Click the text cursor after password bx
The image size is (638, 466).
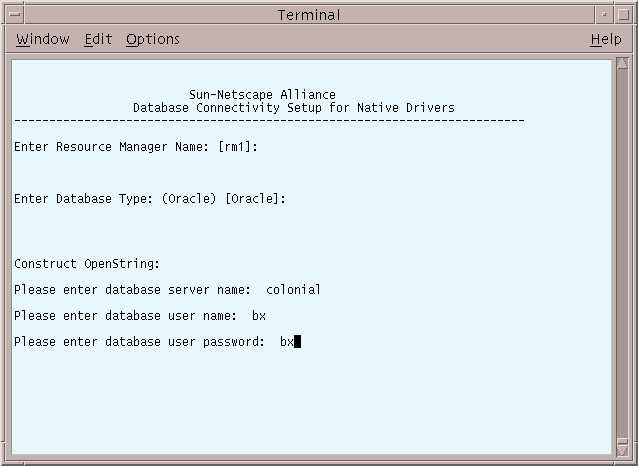pos(297,341)
